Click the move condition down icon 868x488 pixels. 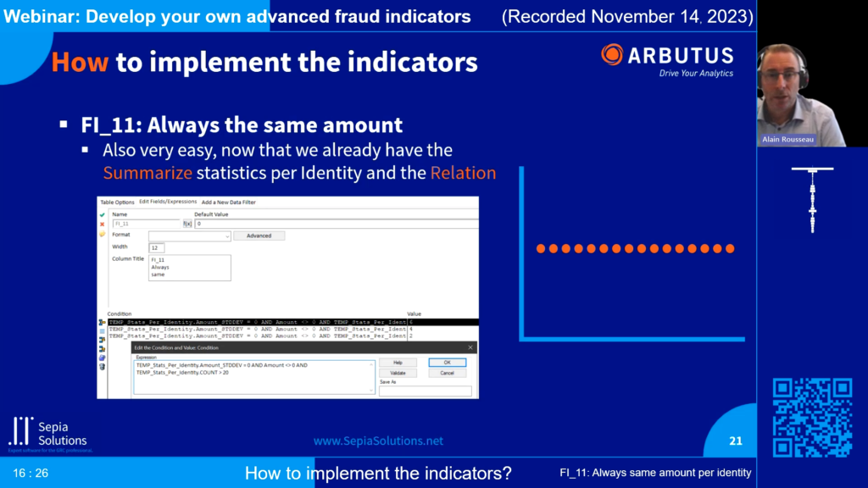pos(103,348)
